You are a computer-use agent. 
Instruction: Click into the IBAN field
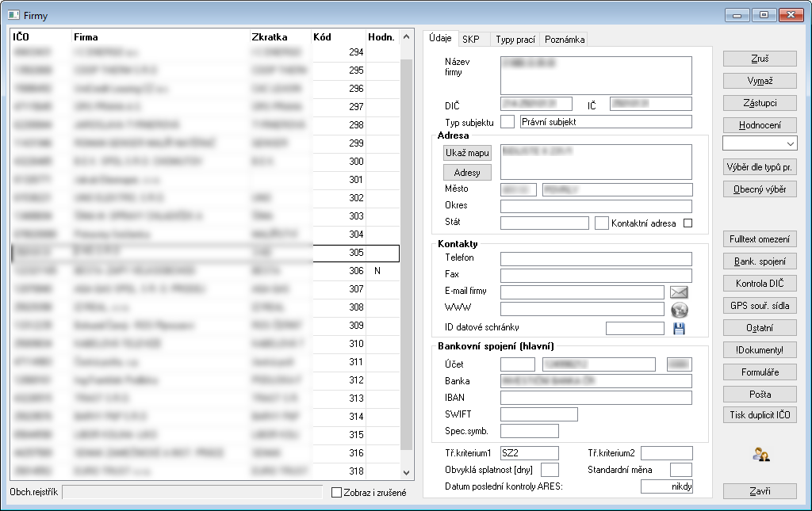(596, 398)
